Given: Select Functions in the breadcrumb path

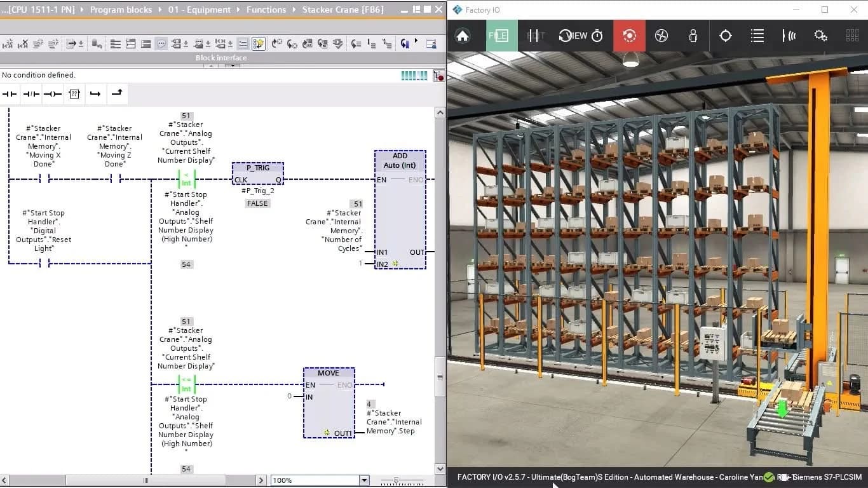Looking at the screenshot, I should click(266, 10).
